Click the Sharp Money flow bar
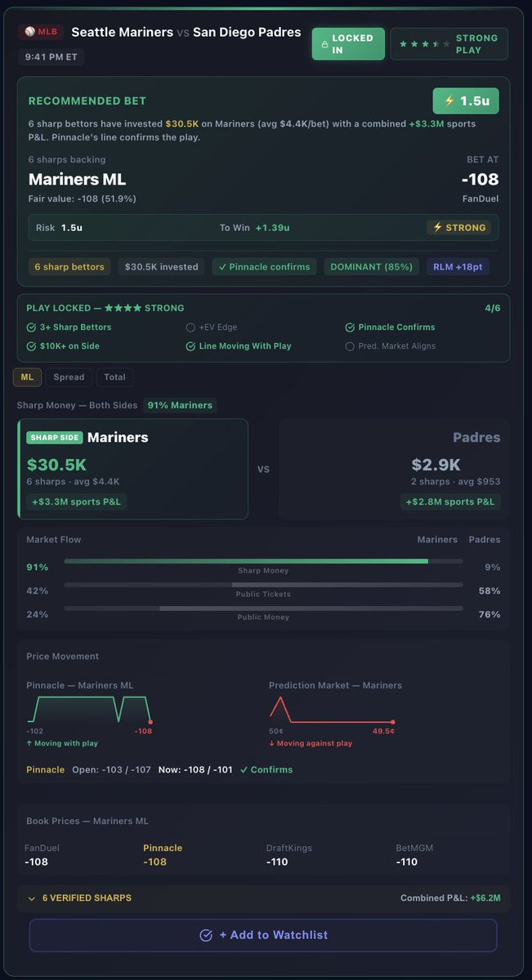This screenshot has height=980, width=532. 263,561
